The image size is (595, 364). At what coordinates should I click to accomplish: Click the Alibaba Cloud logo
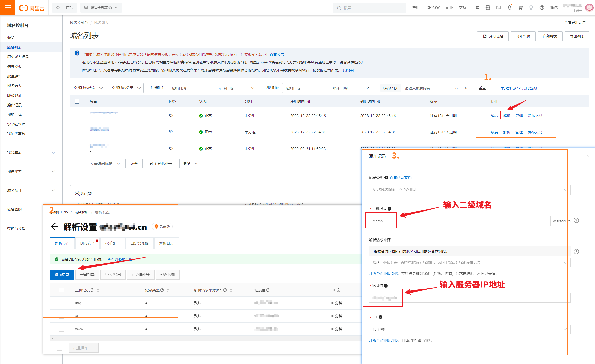(x=32, y=8)
